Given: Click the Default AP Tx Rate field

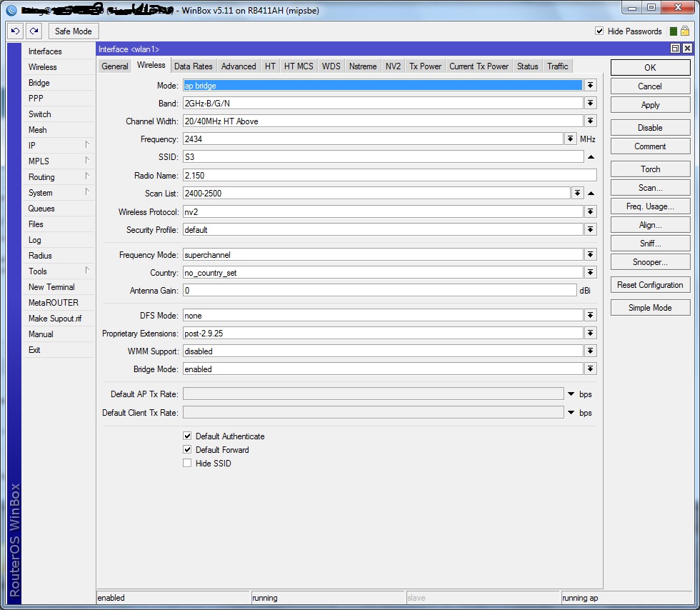Looking at the screenshot, I should (373, 394).
